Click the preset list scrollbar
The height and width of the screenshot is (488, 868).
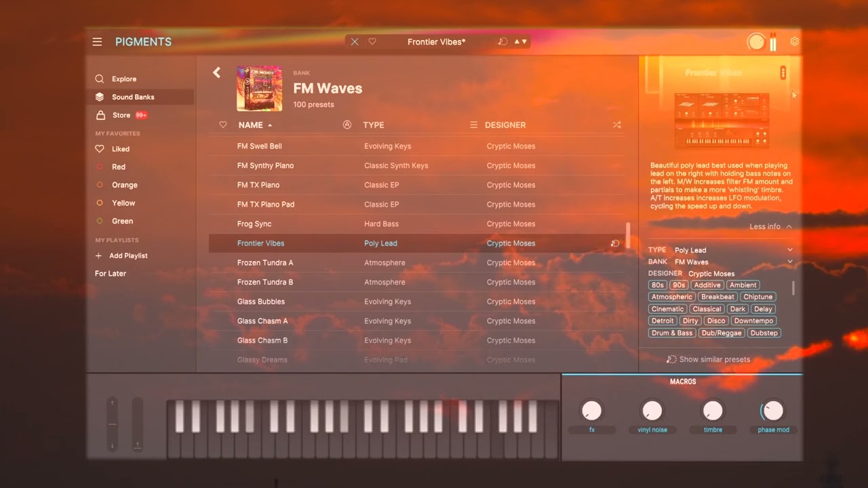(x=628, y=235)
